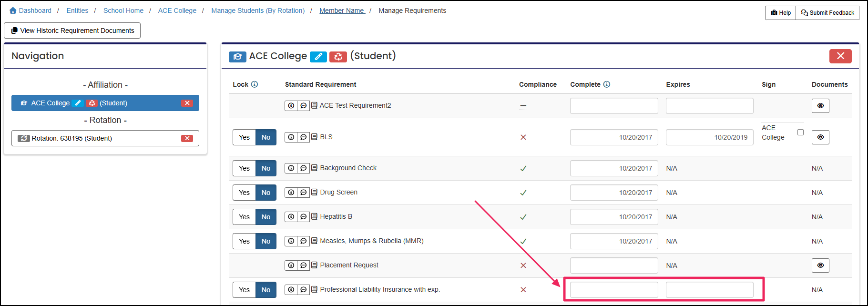Select ACE College (Student) affiliation item
Screen dimensions: 868x306
(x=105, y=103)
